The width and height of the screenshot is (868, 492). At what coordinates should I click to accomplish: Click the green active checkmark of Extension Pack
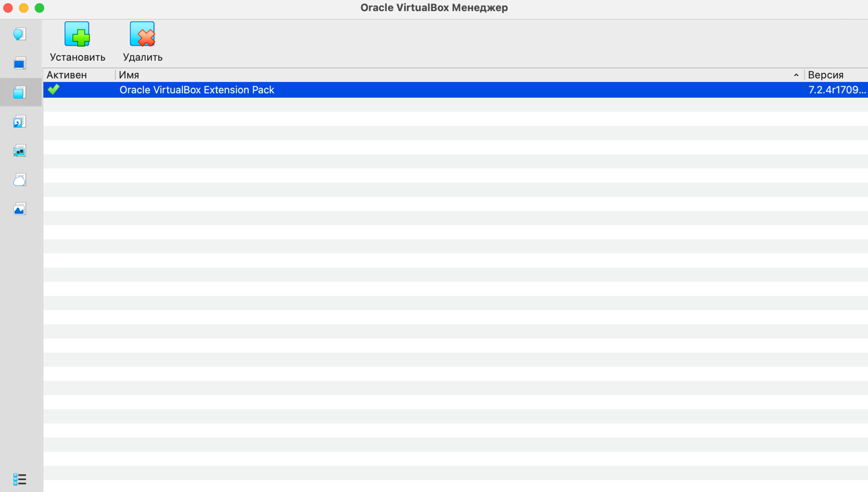tap(54, 89)
